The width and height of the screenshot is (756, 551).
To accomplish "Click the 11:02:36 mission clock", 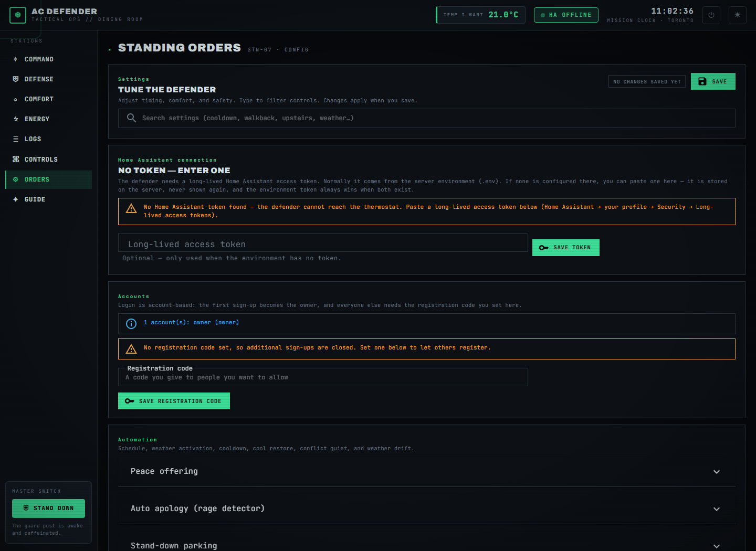I will pos(672,11).
